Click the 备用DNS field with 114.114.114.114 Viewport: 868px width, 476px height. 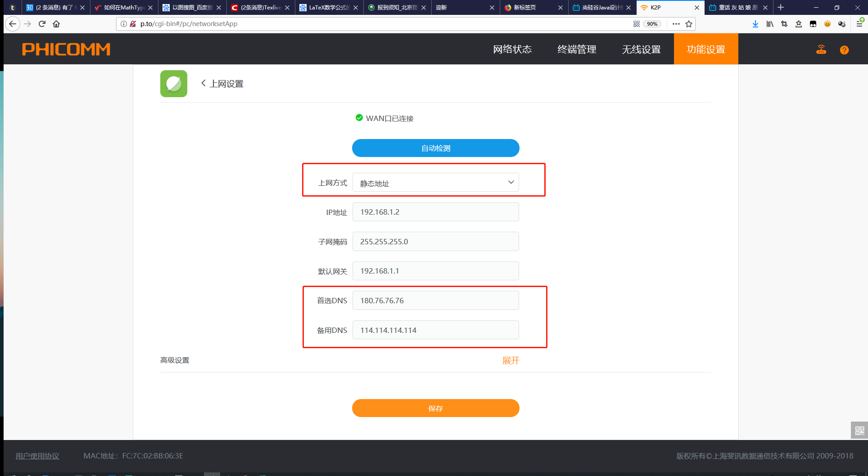click(435, 330)
